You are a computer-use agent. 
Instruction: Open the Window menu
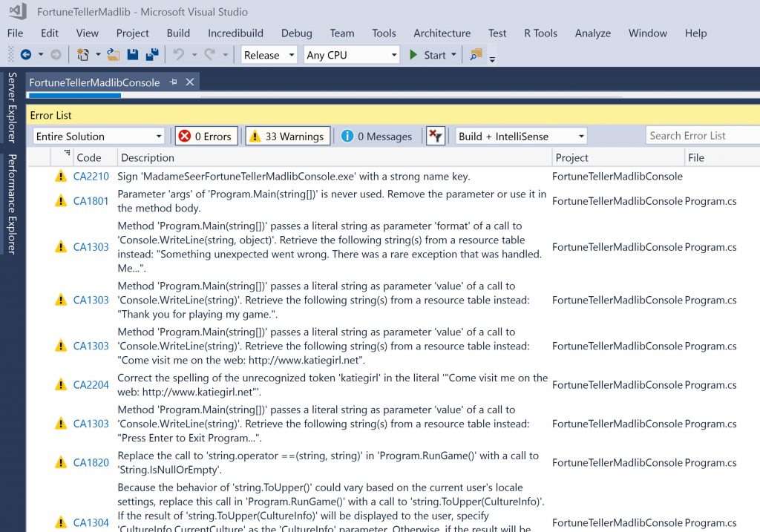click(x=647, y=33)
